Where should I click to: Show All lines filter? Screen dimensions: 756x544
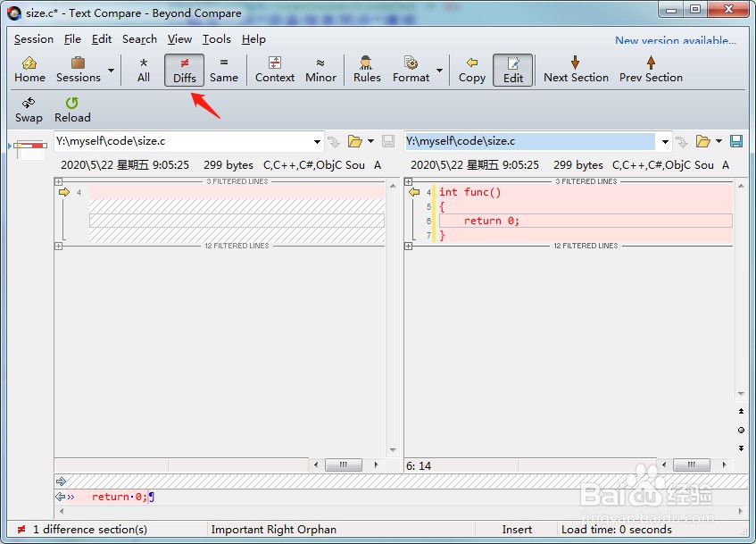[143, 70]
